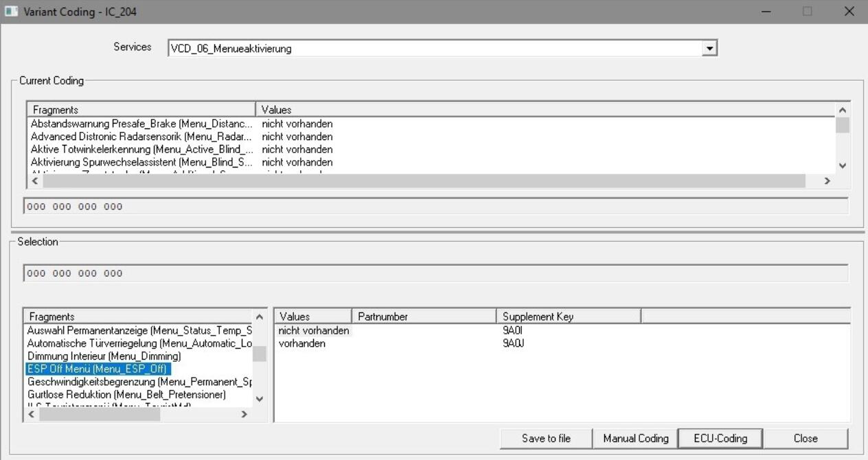Click supplement key 9A0J
This screenshot has width=868, height=460.
point(512,343)
